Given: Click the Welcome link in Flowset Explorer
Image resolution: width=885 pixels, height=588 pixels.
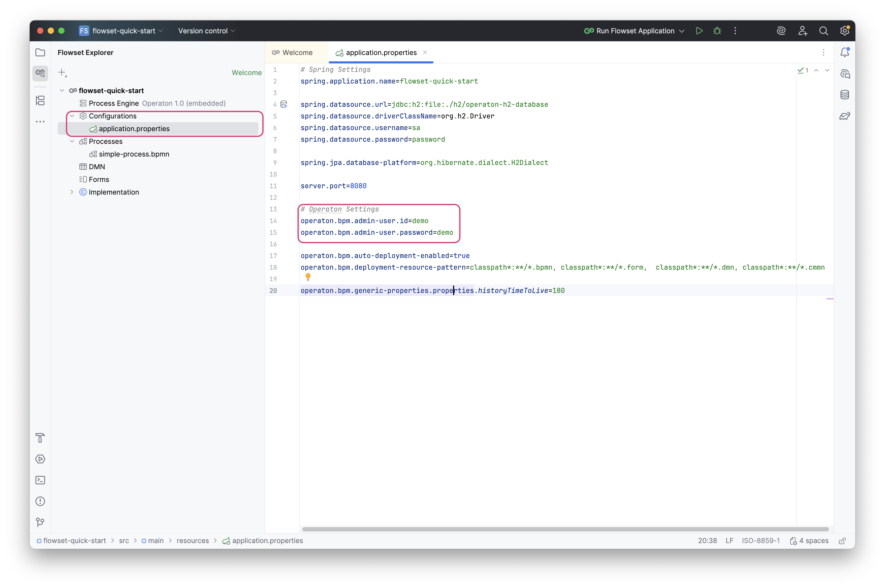Looking at the screenshot, I should tap(246, 72).
